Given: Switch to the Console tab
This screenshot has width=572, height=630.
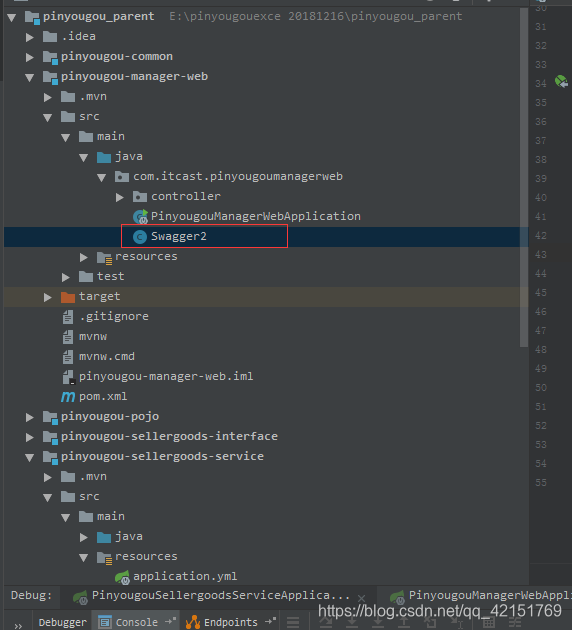Looking at the screenshot, I should tap(137, 622).
